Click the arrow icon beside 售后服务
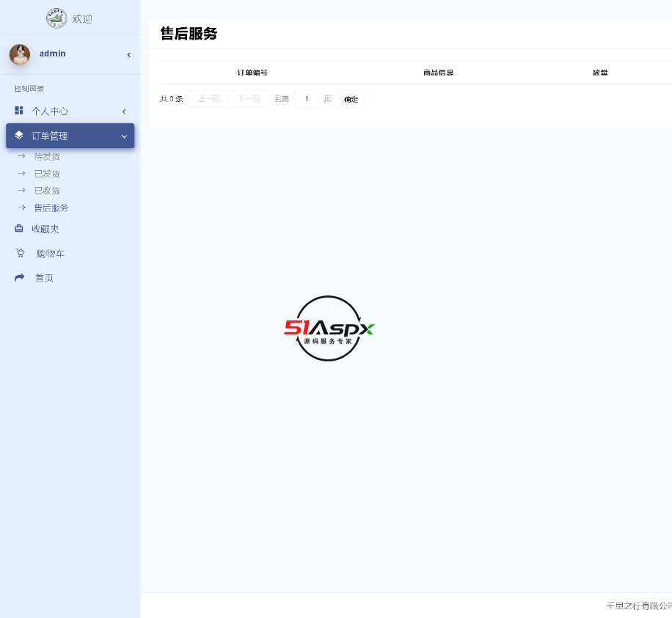 (22, 207)
